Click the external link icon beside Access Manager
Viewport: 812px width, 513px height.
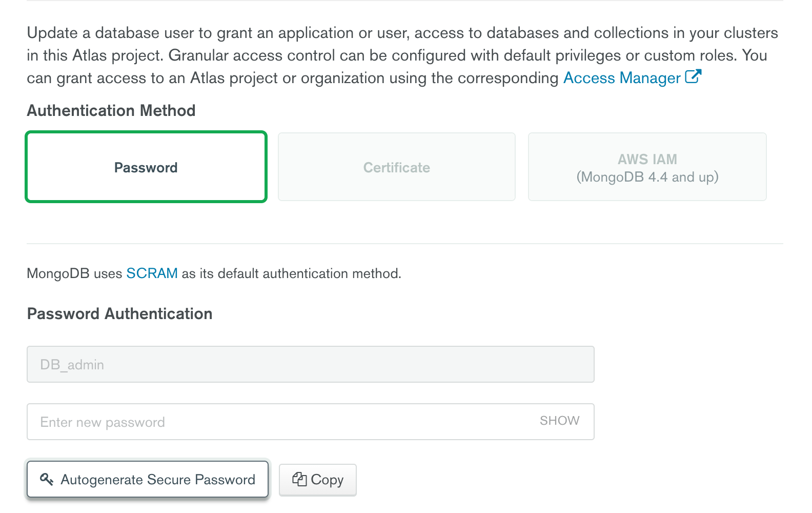tap(693, 76)
